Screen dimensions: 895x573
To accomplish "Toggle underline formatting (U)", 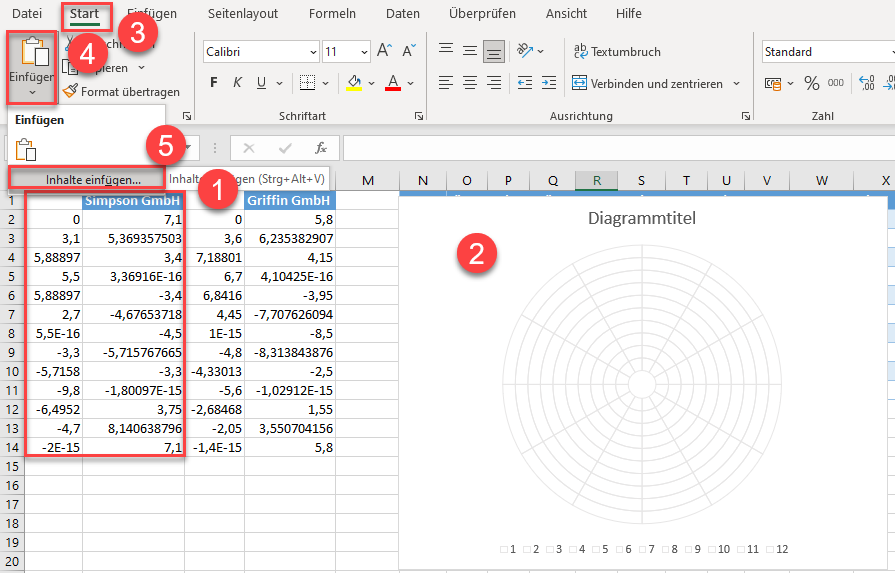I will 261,83.
